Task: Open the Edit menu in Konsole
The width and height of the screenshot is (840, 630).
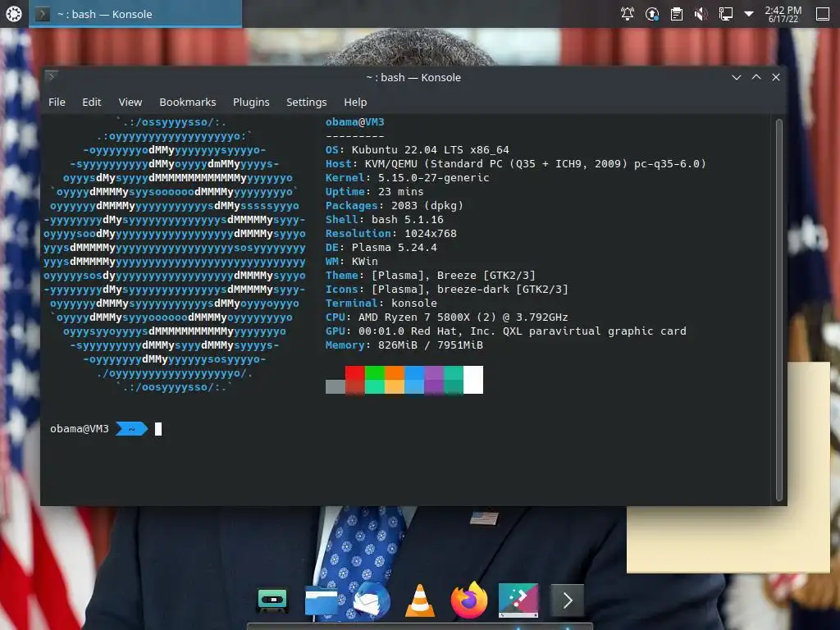Action: 92,102
